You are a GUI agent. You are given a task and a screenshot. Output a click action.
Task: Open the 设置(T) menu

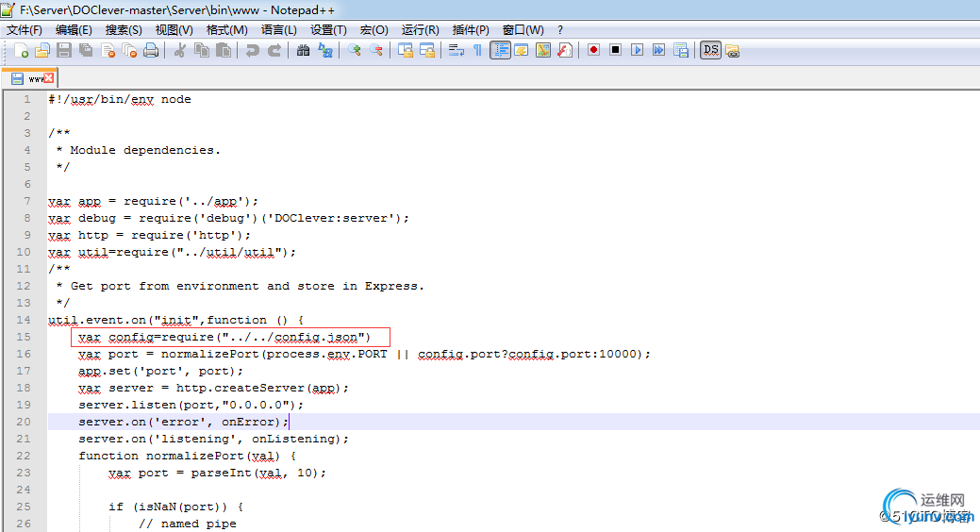[x=328, y=30]
